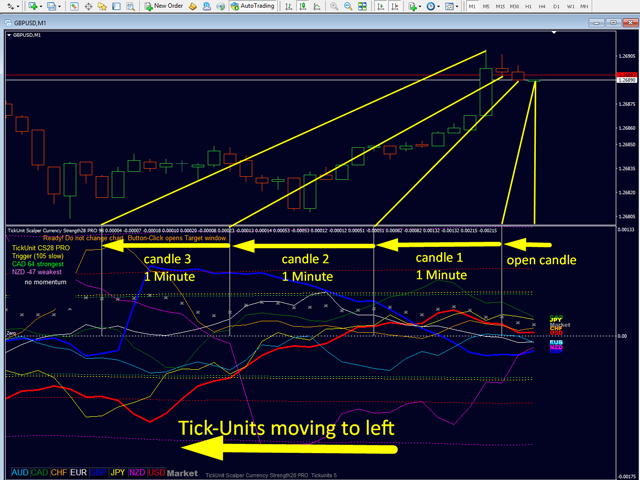
Task: Toggle the Data Window crosshair icon
Action: click(88, 6)
